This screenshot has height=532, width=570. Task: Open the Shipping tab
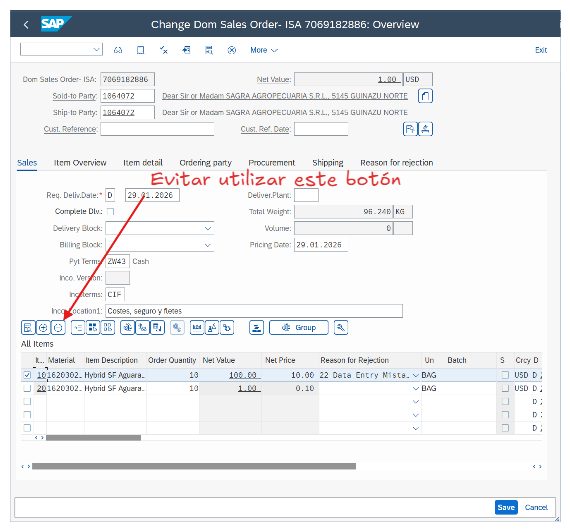tap(328, 163)
